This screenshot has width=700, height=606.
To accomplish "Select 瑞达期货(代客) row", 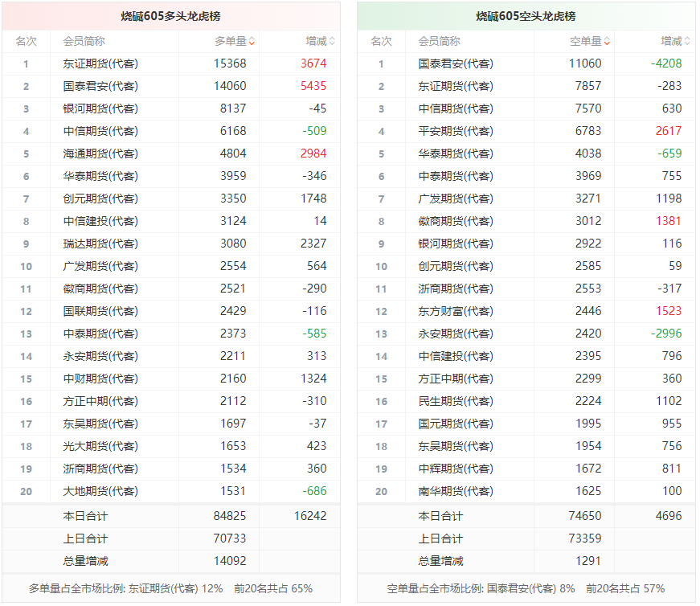I will 171,244.
